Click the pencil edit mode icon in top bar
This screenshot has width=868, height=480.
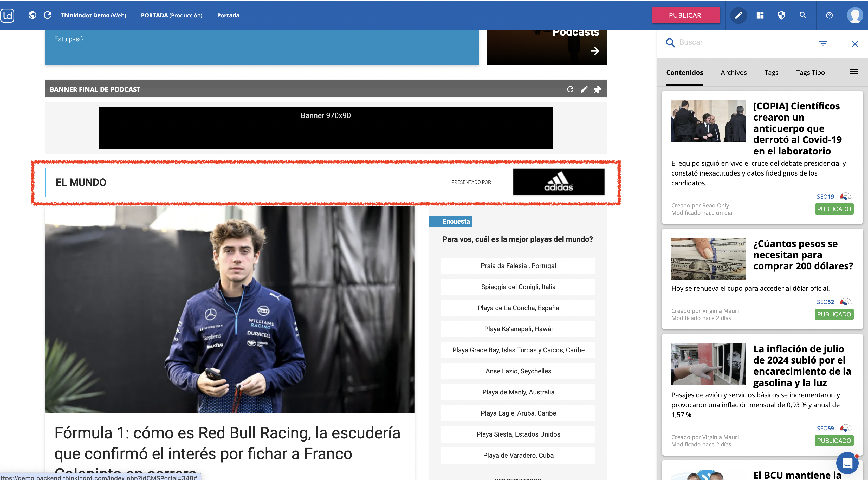[x=738, y=15]
